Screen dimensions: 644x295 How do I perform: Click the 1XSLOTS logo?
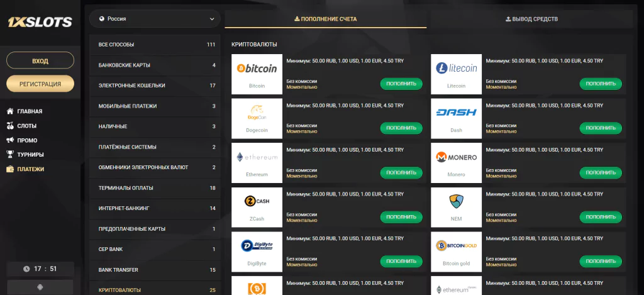click(40, 22)
